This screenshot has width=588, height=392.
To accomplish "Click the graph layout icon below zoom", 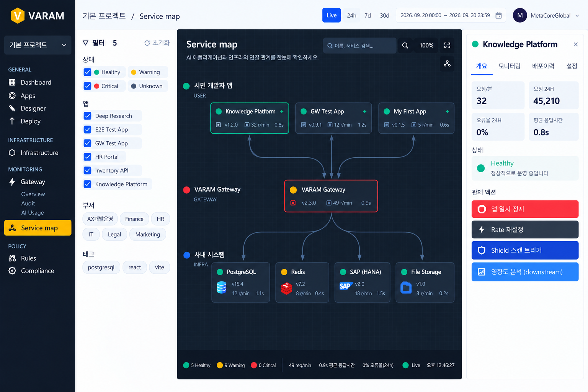I will (447, 64).
